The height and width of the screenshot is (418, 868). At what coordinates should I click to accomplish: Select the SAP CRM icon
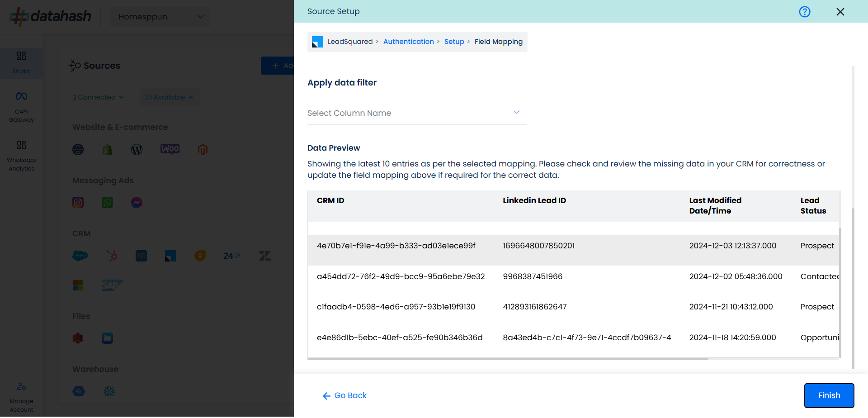[x=112, y=285]
